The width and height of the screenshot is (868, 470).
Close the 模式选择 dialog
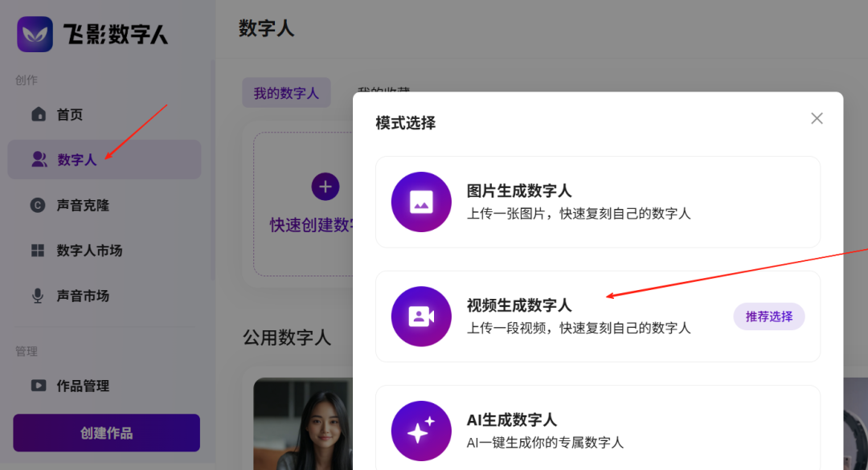click(x=817, y=118)
